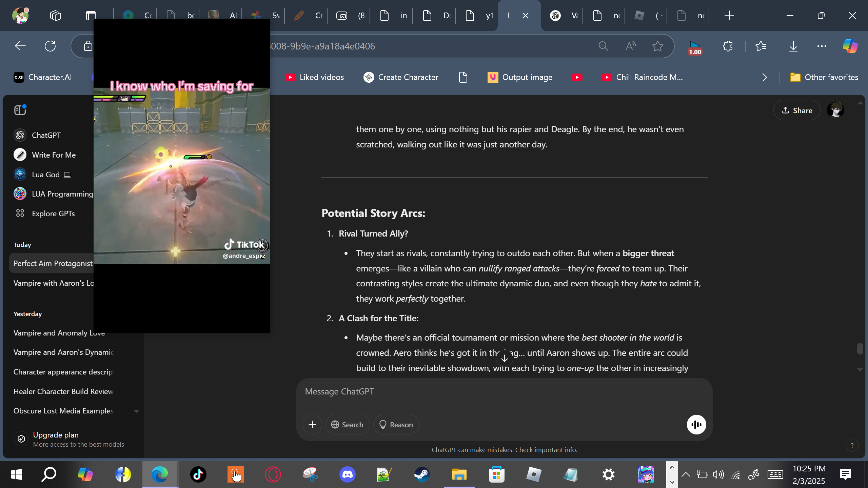Open the ChatGPT profile avatar menu
This screenshot has width=868, height=488.
pyautogui.click(x=835, y=110)
